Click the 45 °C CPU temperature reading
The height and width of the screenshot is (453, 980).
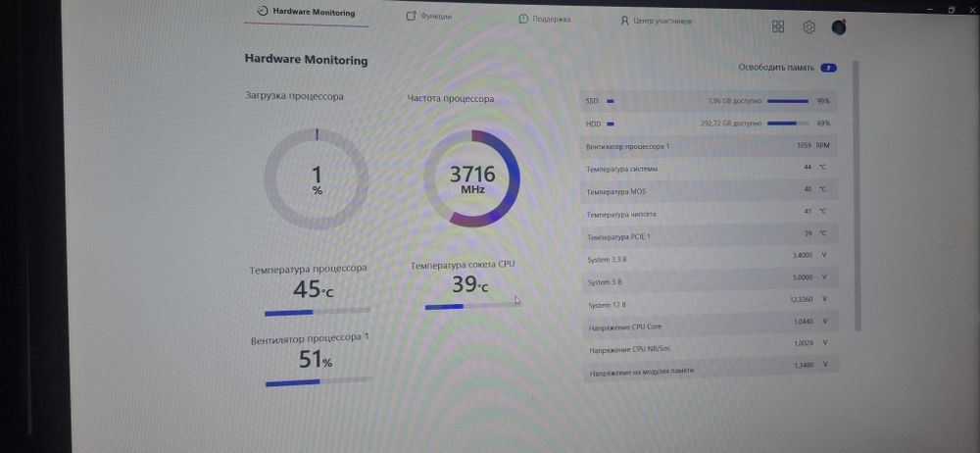(314, 289)
